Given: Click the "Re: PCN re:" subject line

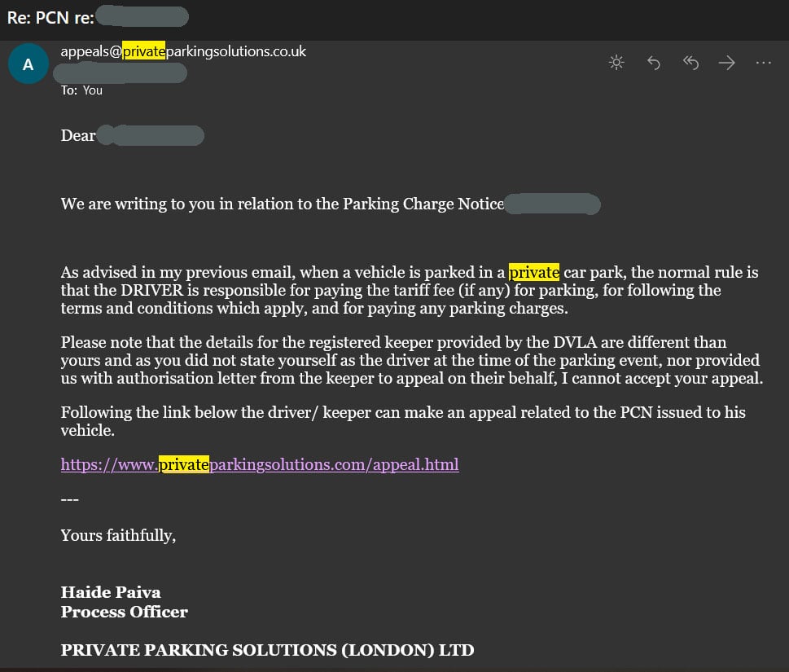Looking at the screenshot, I should click(x=50, y=16).
